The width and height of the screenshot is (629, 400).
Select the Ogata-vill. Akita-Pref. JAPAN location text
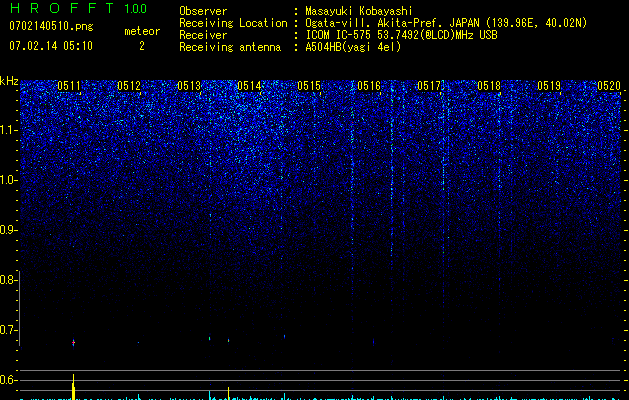[446, 23]
